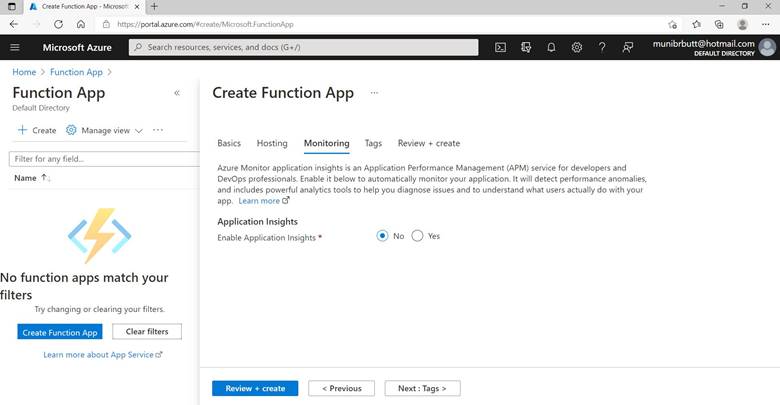
Task: Click the Clear filters button
Action: (147, 331)
